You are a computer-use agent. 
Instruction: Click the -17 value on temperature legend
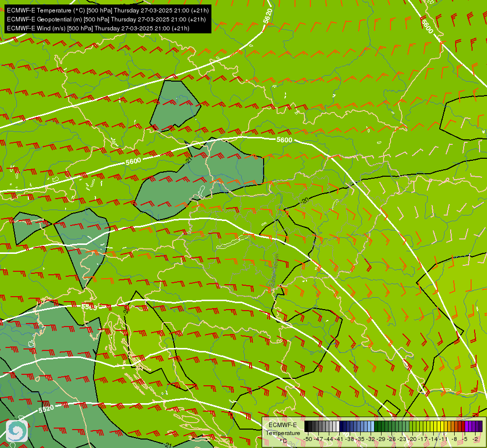coord(424,439)
